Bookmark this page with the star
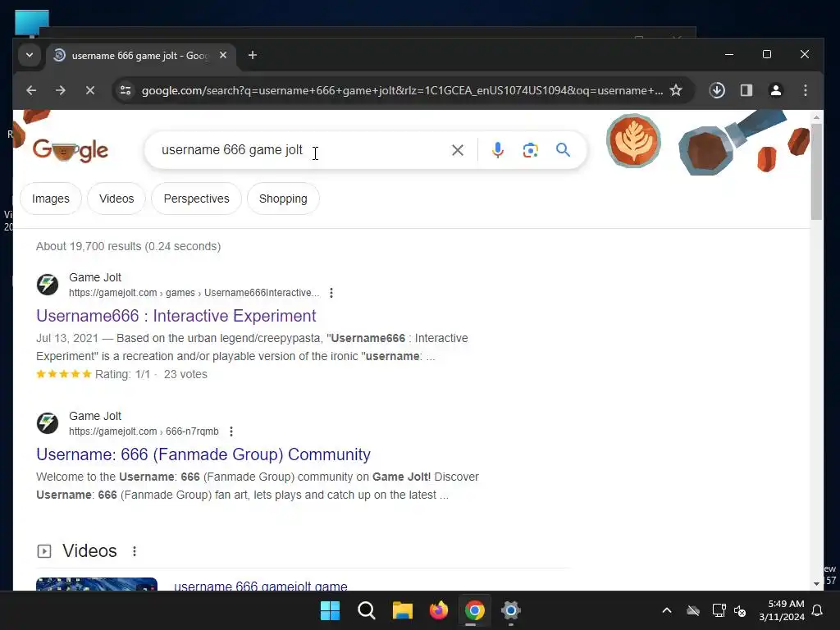 (676, 90)
